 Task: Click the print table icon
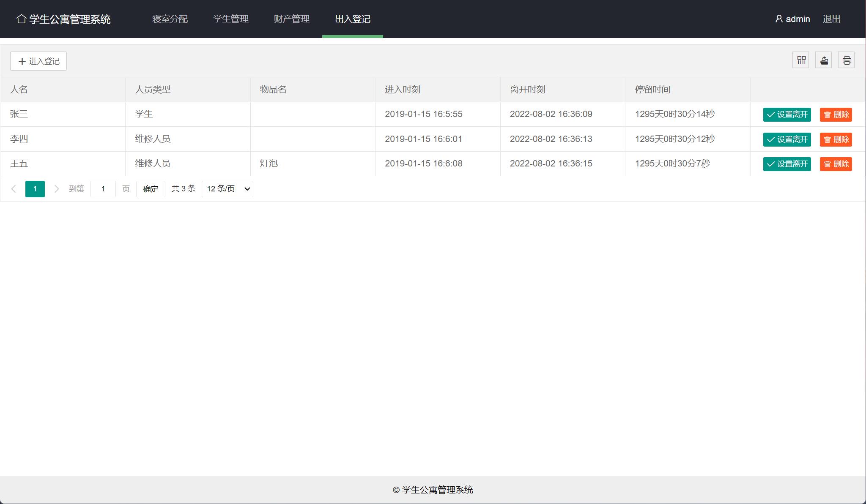847,60
